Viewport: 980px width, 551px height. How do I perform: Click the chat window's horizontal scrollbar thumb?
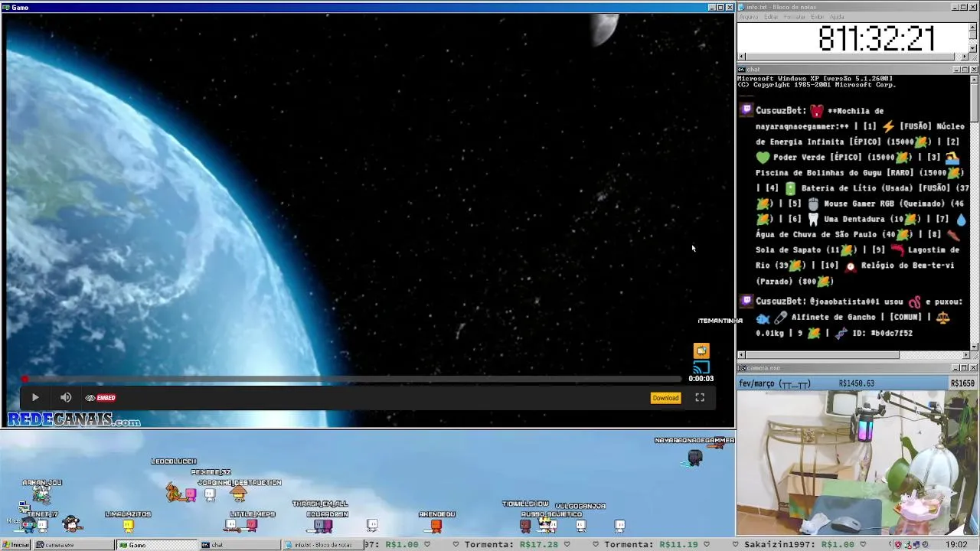(822, 355)
